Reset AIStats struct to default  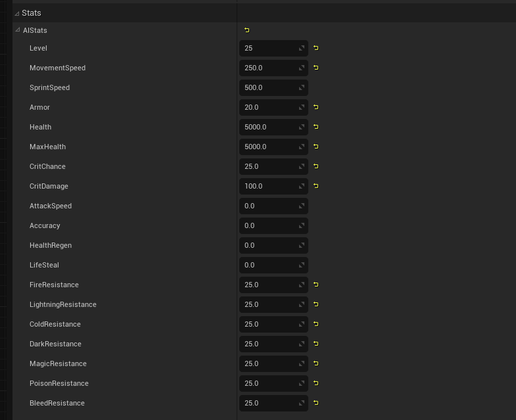point(246,30)
